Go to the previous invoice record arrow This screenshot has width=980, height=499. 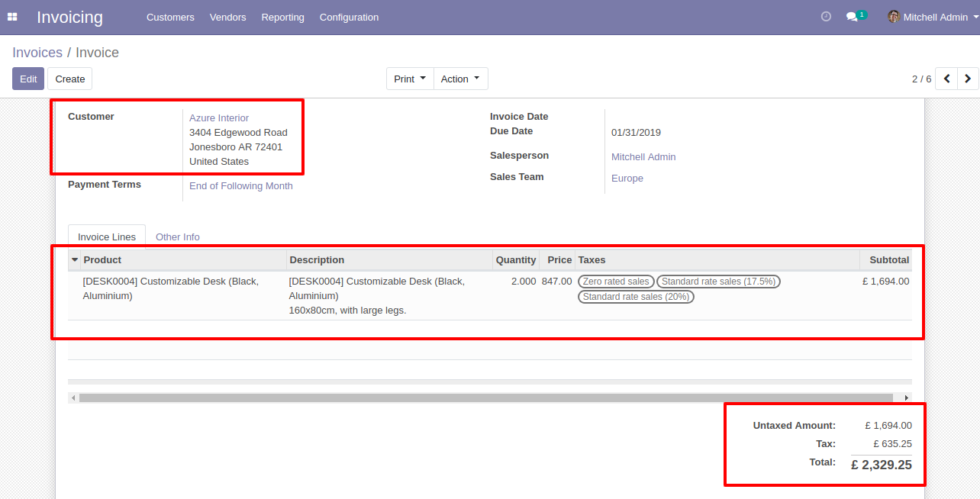[x=946, y=79]
